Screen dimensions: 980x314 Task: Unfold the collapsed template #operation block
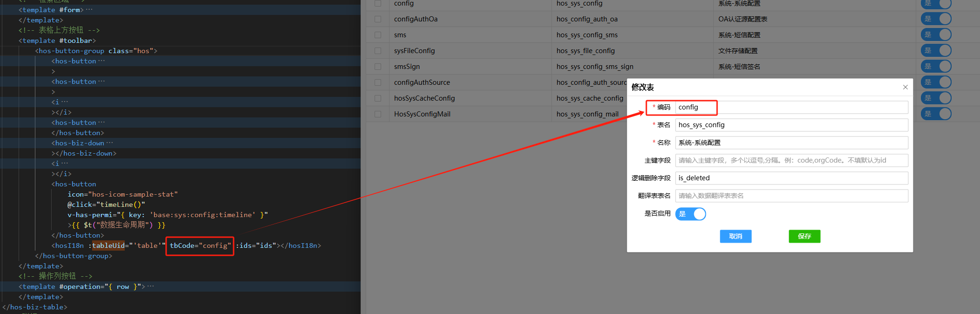point(151,287)
